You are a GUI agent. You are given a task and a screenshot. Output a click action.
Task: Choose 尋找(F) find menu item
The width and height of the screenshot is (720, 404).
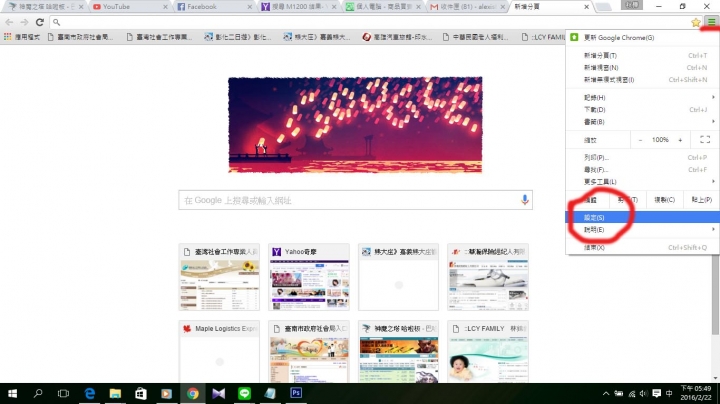pos(642,169)
